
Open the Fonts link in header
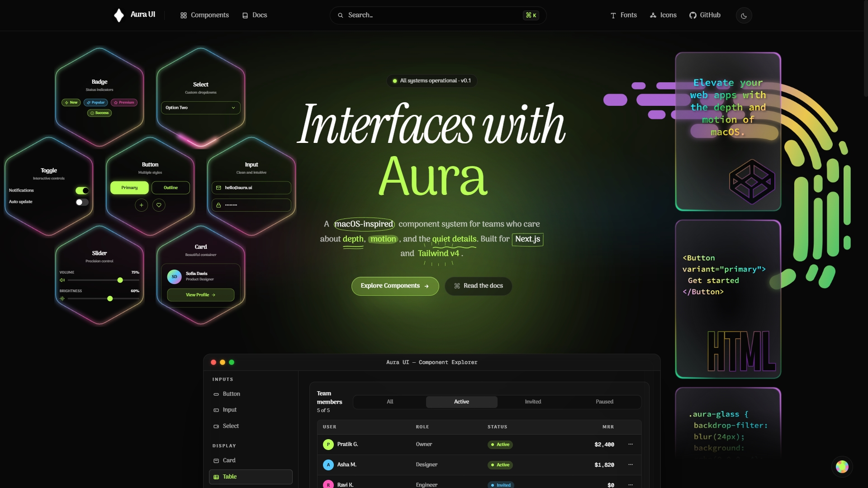coord(624,15)
